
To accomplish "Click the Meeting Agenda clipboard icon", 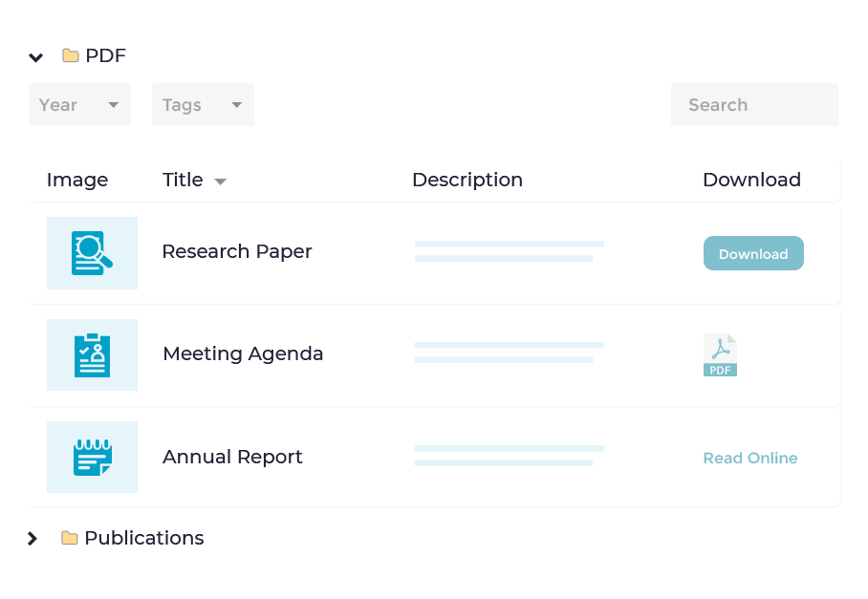I will [x=92, y=355].
